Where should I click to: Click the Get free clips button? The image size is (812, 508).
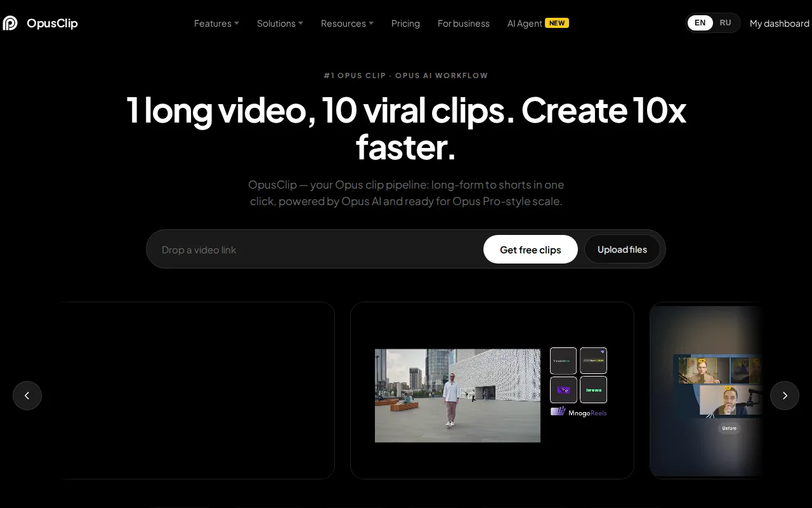pyautogui.click(x=530, y=250)
